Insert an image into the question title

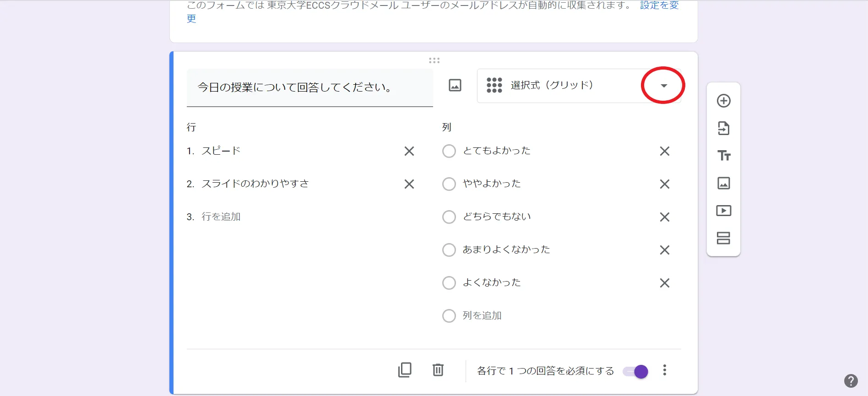click(455, 85)
